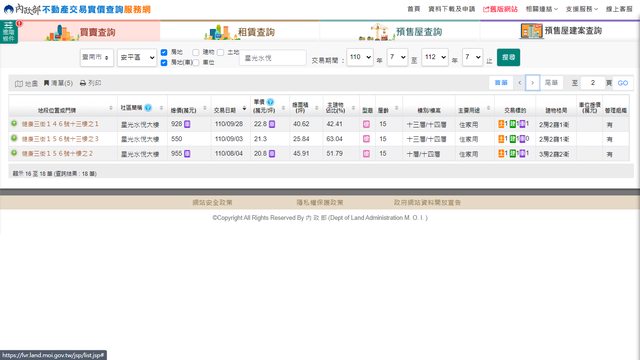Click the map view icon in the results toolbar

(19, 84)
